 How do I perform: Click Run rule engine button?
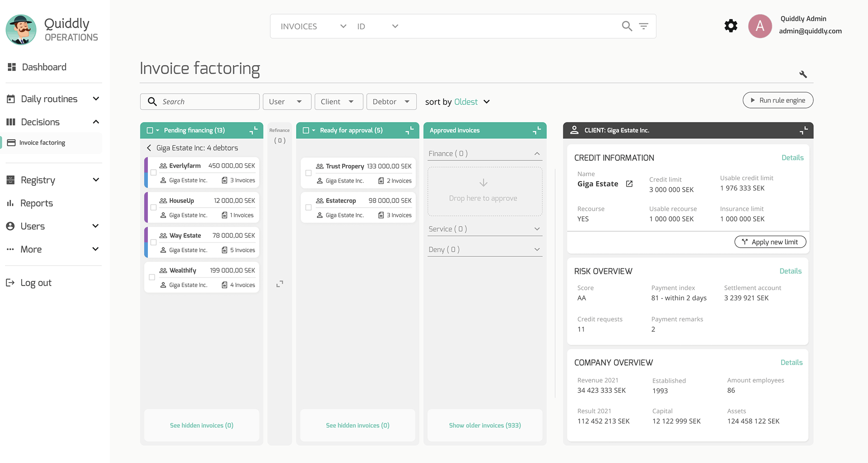tap(778, 100)
